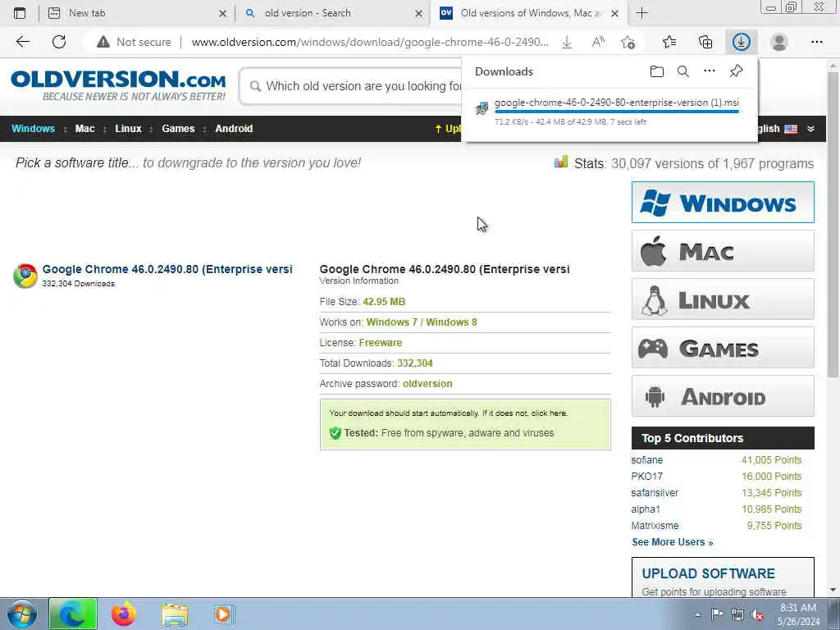Open the Favorites list icon

click(669, 42)
